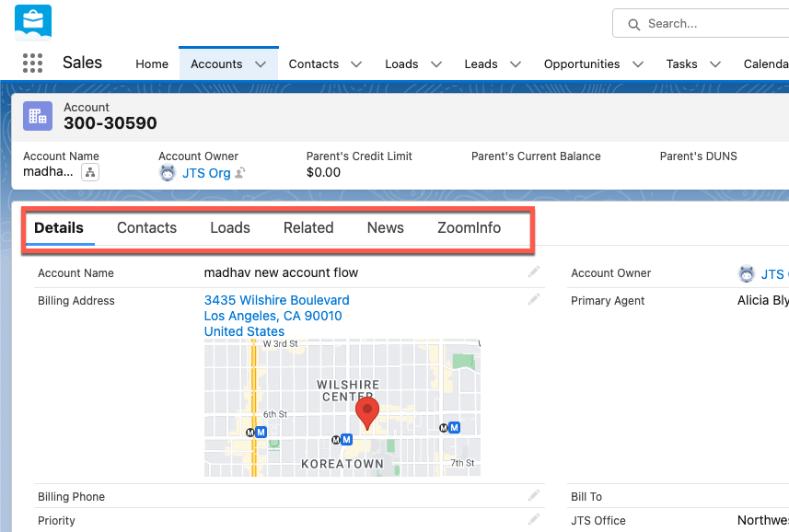Viewport: 789px width, 532px height.
Task: Edit Billing Address pencil icon
Action: (x=533, y=300)
